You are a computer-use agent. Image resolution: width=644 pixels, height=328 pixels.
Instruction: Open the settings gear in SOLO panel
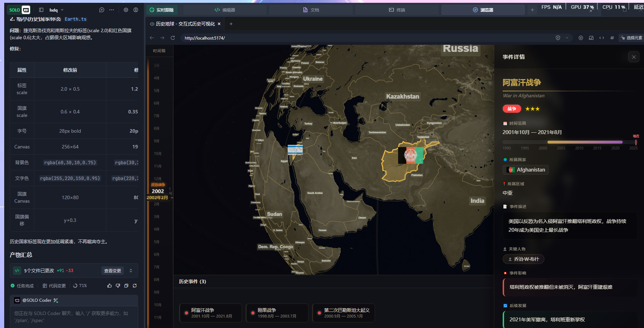click(126, 10)
